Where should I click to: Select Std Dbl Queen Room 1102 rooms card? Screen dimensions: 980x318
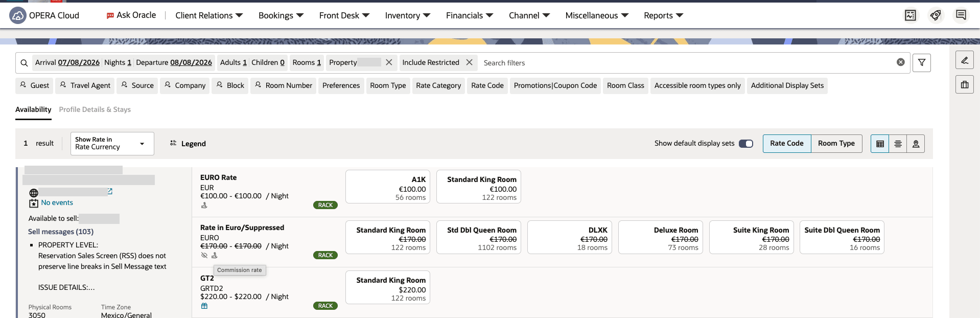click(x=479, y=237)
